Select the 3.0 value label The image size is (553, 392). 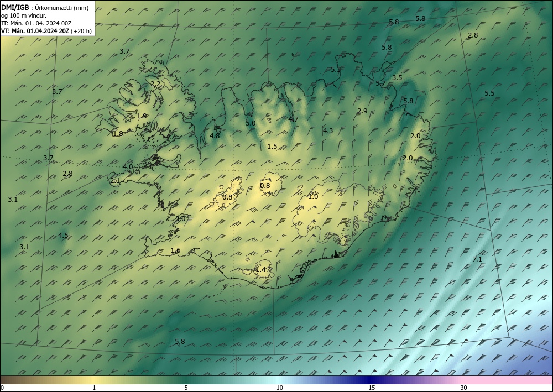pos(180,218)
